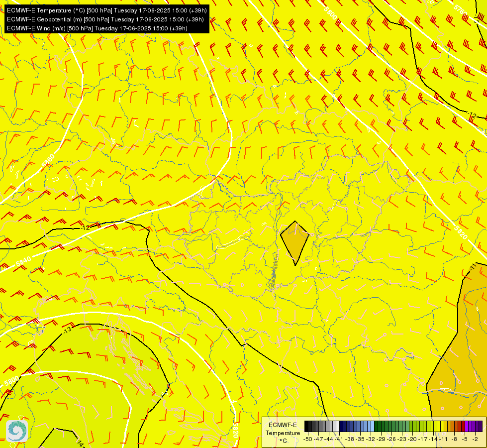The width and height of the screenshot is (487, 448).
Task: Select the -47 tick value in legend
Action: pyautogui.click(x=318, y=439)
